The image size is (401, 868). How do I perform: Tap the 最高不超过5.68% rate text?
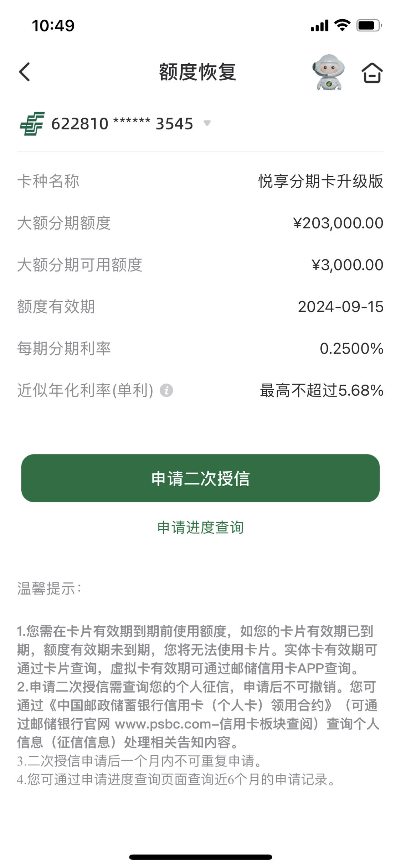click(x=322, y=390)
